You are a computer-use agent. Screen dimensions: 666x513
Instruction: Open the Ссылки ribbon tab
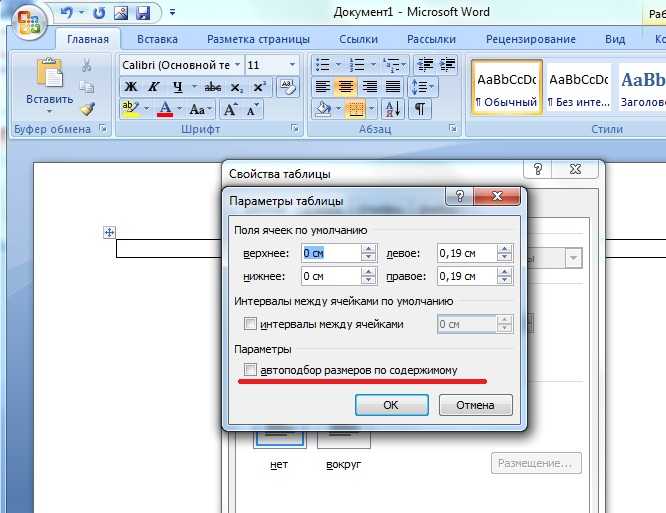(x=358, y=39)
